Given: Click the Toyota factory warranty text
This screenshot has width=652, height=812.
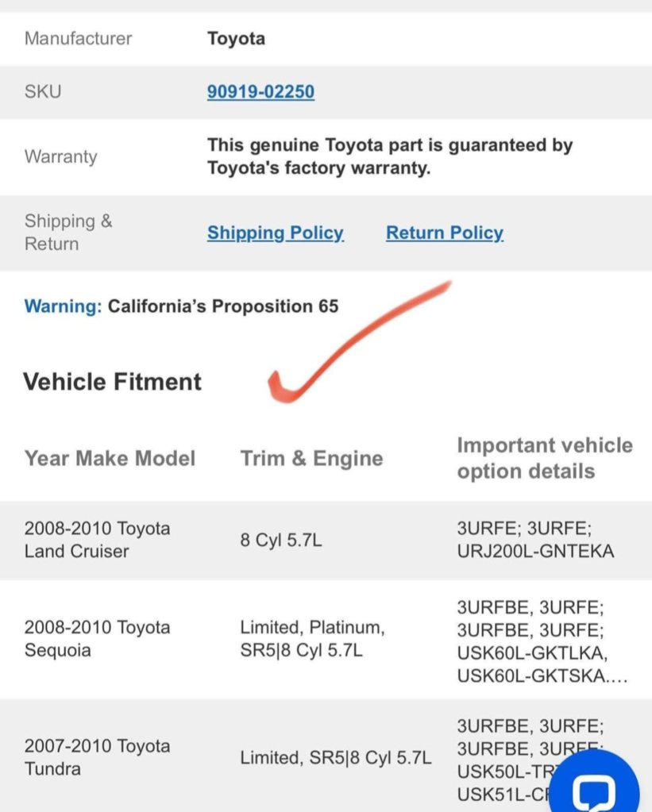Looking at the screenshot, I should tap(390, 156).
